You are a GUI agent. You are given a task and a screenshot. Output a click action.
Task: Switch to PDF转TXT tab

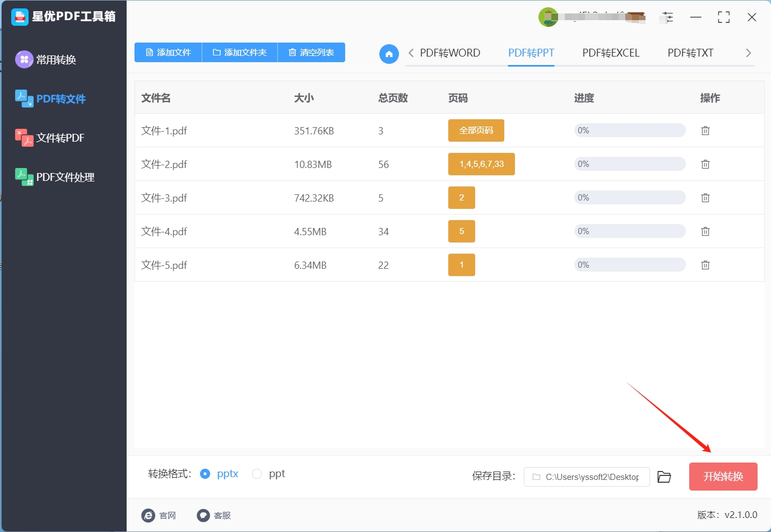[x=690, y=53]
